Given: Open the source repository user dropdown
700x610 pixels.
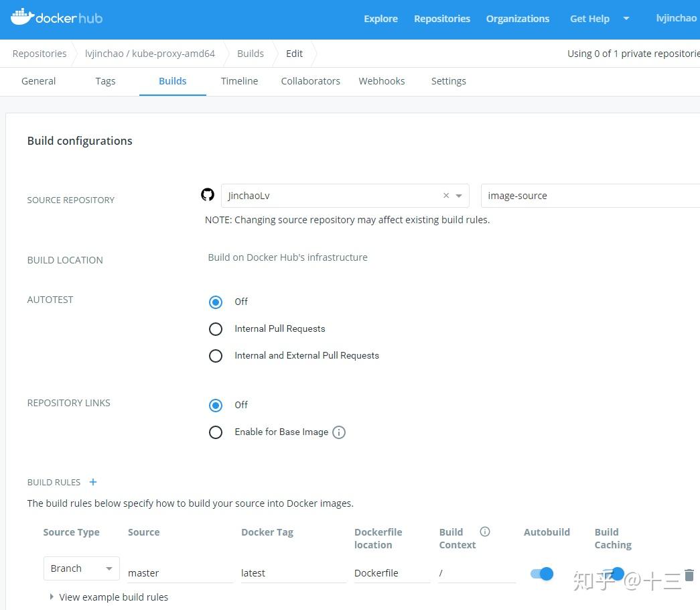Looking at the screenshot, I should [459, 195].
